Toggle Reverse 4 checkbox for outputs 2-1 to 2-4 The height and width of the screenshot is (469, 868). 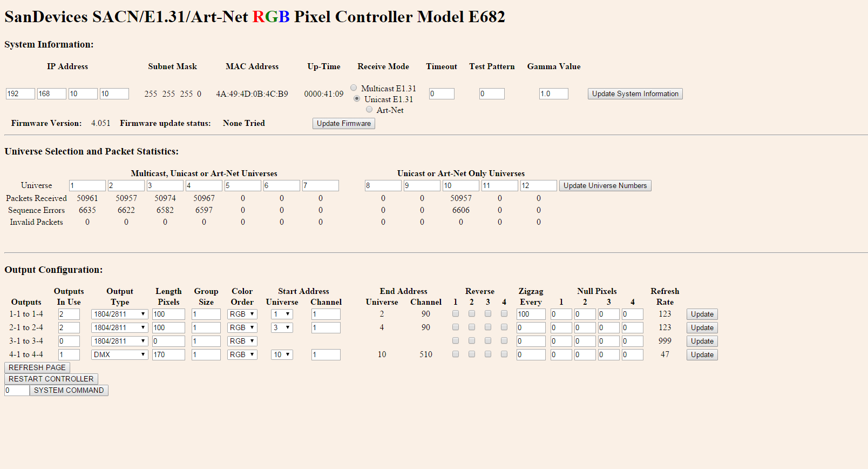[x=504, y=327]
